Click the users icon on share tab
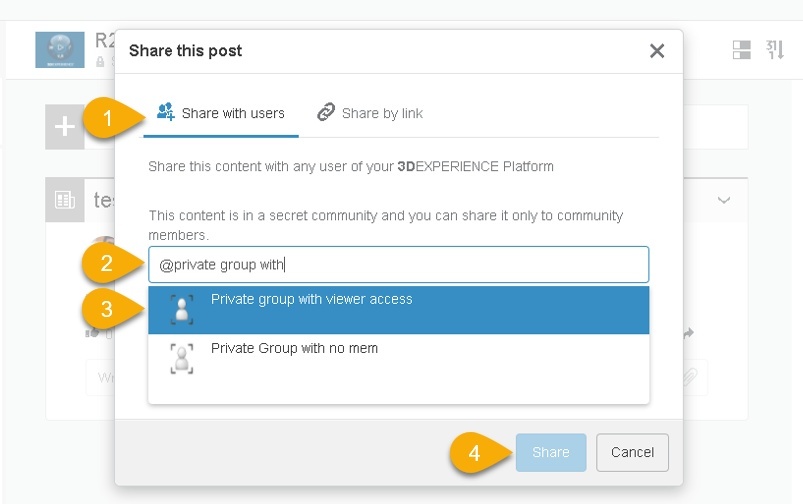The width and height of the screenshot is (803, 504). [166, 112]
